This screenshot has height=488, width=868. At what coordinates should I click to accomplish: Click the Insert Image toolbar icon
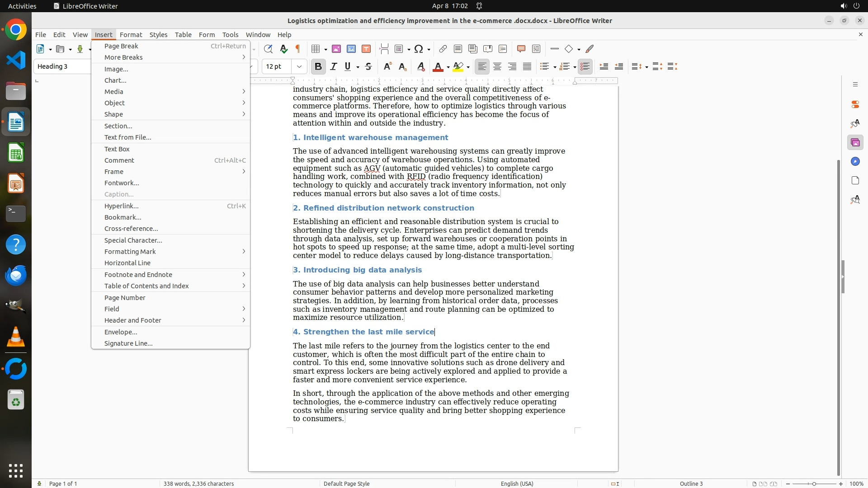point(336,49)
